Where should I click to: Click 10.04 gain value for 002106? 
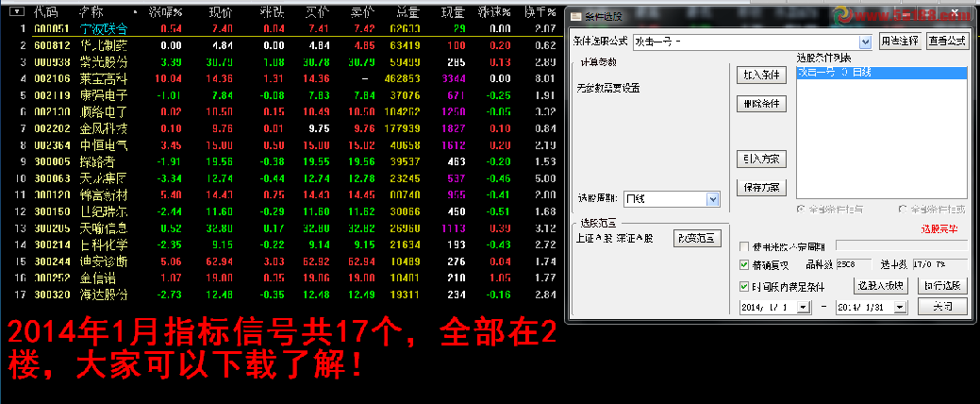170,78
